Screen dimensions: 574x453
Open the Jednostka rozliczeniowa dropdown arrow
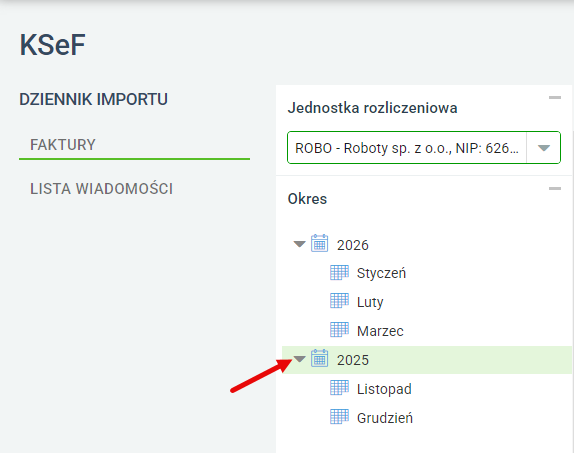(544, 148)
